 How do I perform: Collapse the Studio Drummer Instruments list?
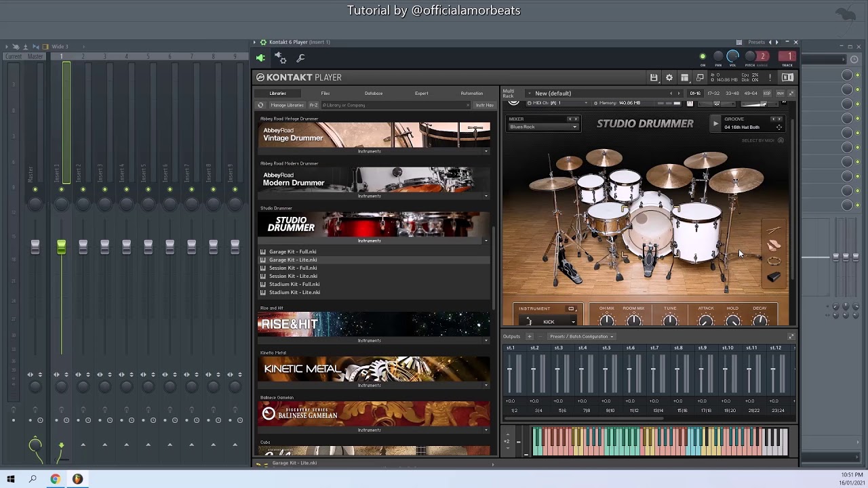486,241
